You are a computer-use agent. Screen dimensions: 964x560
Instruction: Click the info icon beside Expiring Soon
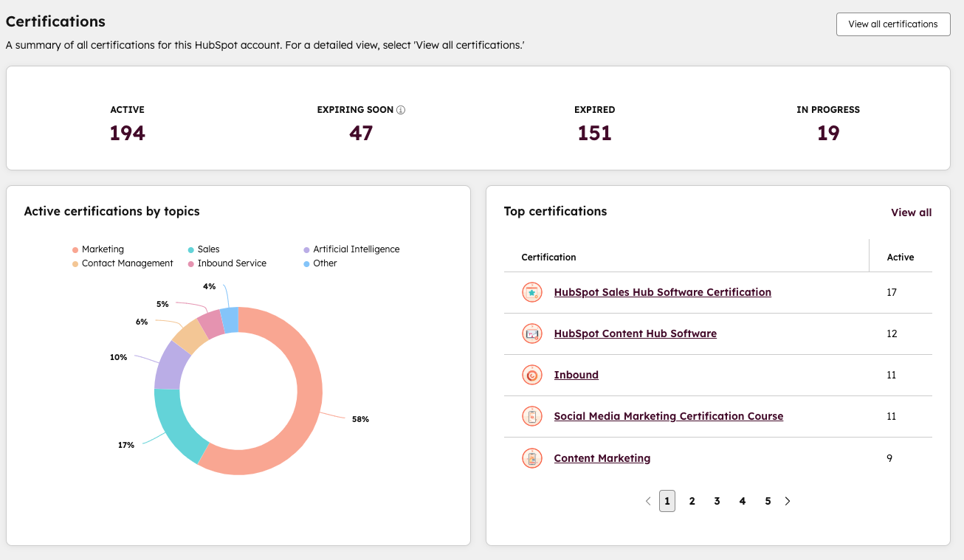click(401, 110)
